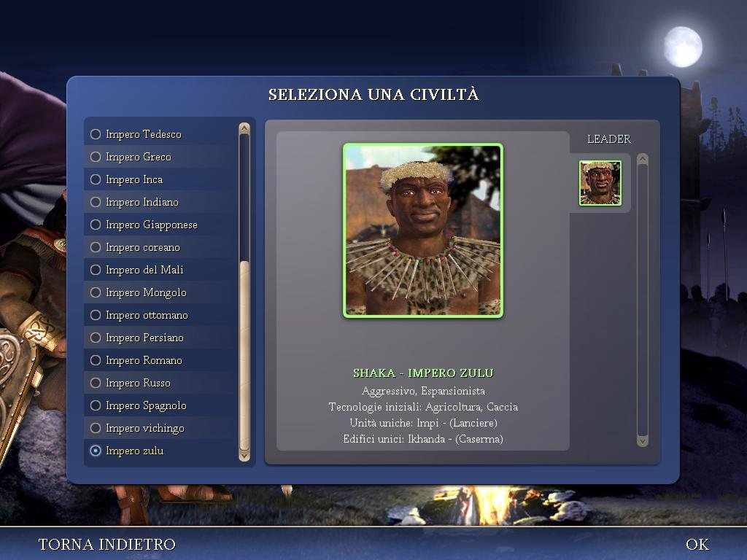Choose Impero Persiano

(x=160, y=338)
